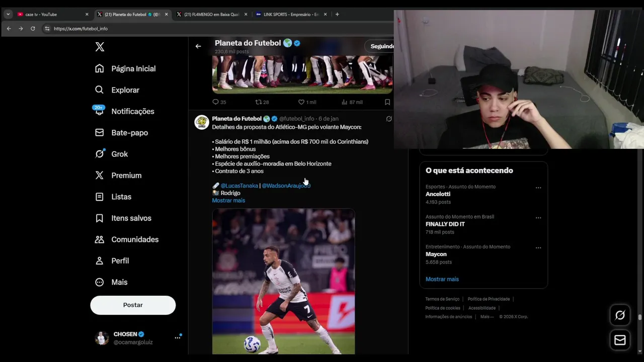Open the floating messages envelope button
This screenshot has height=362, width=644.
pos(620,340)
